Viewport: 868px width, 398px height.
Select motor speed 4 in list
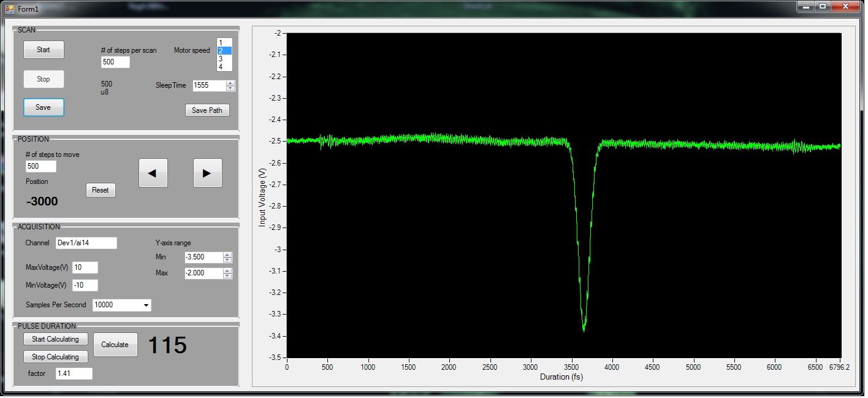point(224,66)
